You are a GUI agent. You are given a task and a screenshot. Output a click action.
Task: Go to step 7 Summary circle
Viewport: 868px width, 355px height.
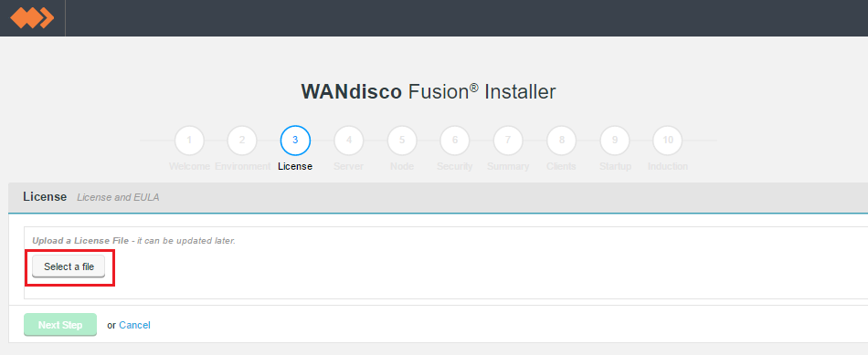coord(508,141)
